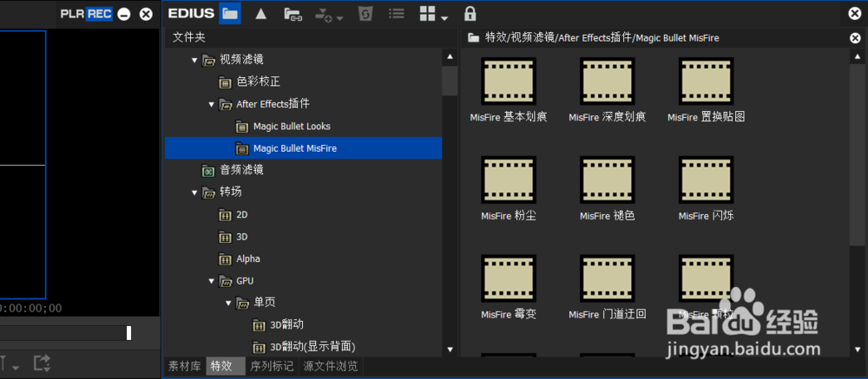Toggle the folder view icon beside EDIUS
Viewport: 868px width, 379px height.
click(x=230, y=14)
